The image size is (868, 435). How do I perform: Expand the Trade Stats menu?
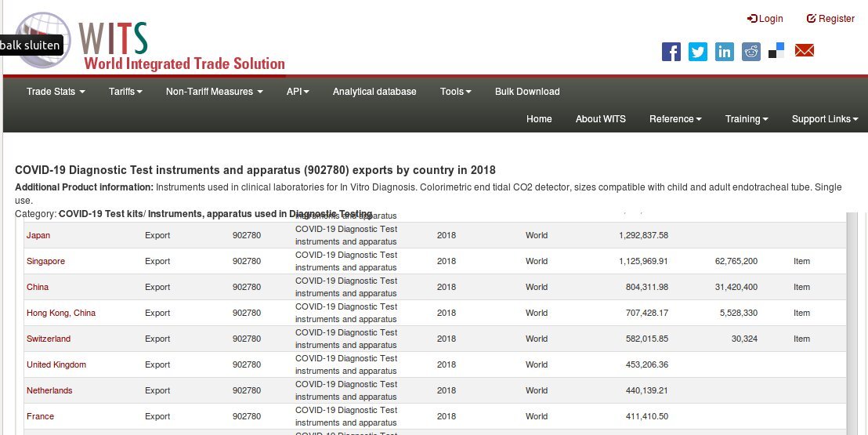point(56,92)
